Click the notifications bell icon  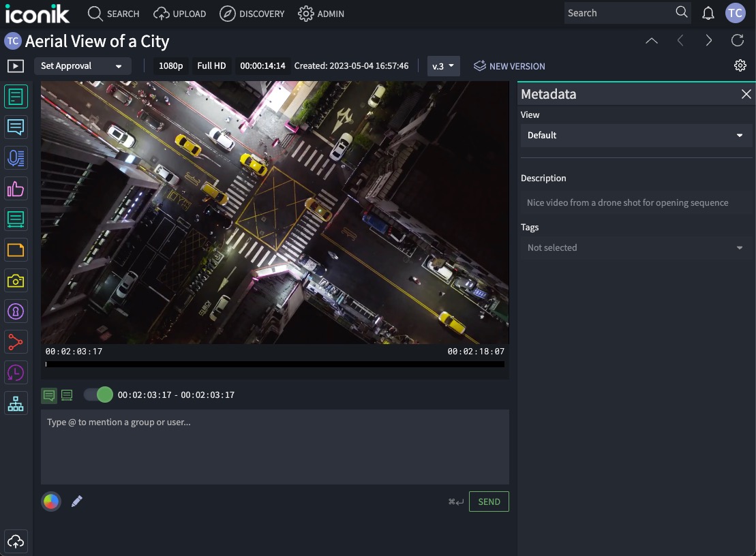(x=708, y=13)
